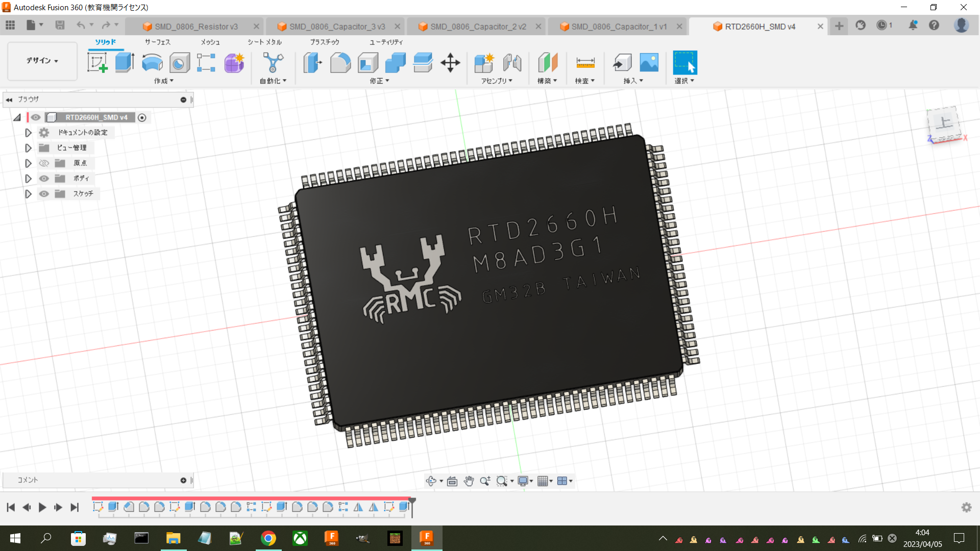The image size is (980, 551).
Task: Click the Extrude tool icon
Action: point(125,63)
